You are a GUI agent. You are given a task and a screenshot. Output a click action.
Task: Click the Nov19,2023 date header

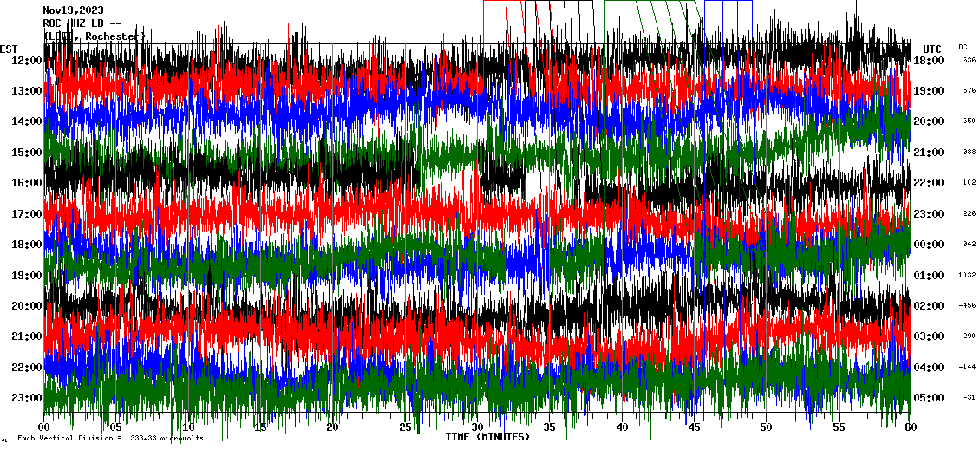pos(73,10)
